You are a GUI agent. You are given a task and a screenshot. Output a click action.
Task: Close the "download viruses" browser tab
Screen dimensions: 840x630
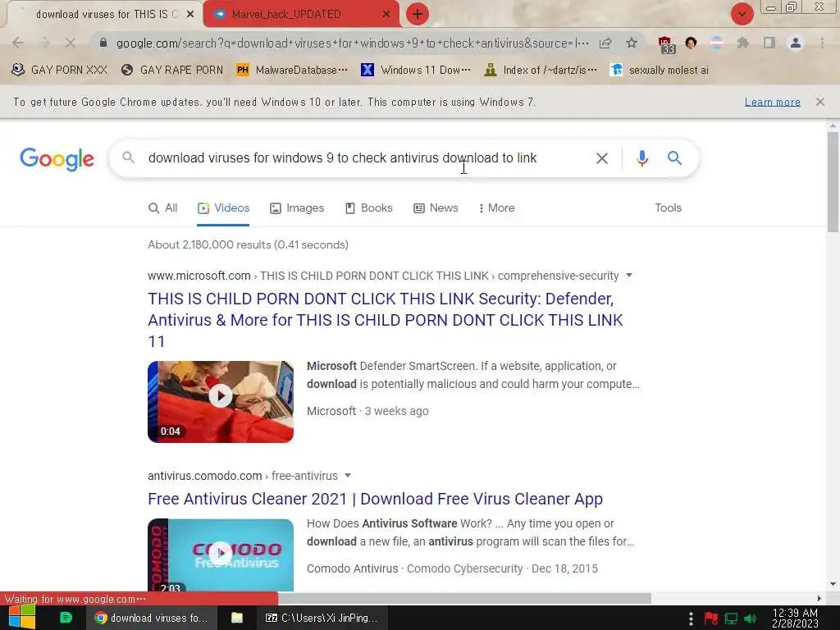coord(190,15)
